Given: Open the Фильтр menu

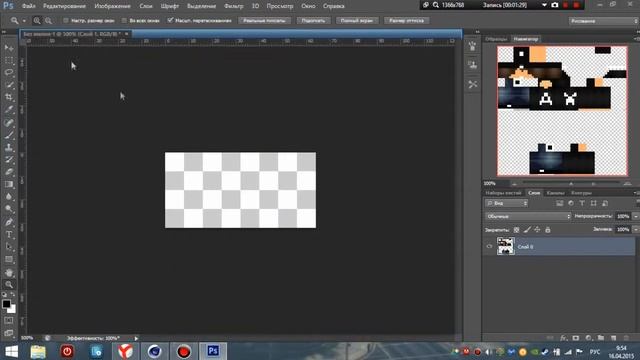Looking at the screenshot, I should click(x=233, y=6).
